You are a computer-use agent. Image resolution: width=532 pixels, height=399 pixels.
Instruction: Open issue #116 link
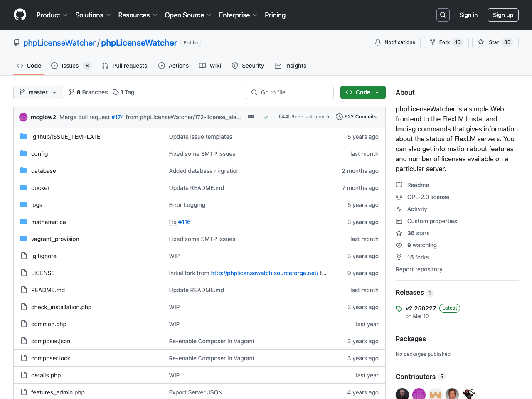[x=185, y=222]
